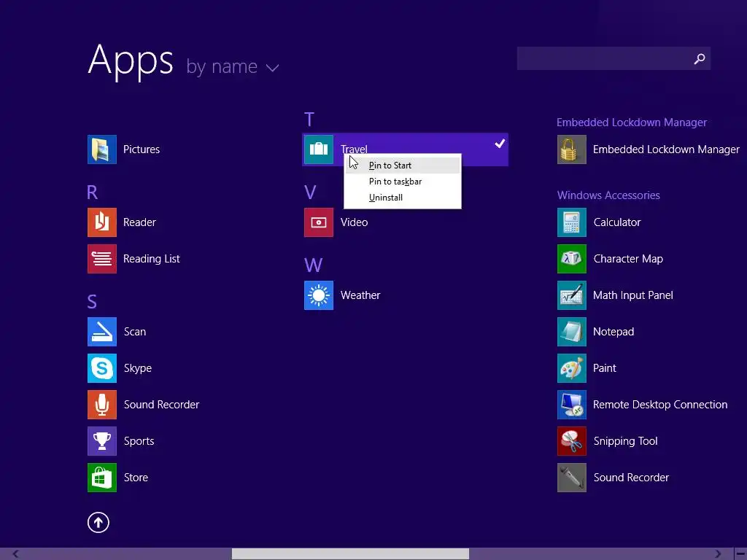Screen dimensions: 747x560
Task: Click the search magnifier icon
Action: point(700,58)
